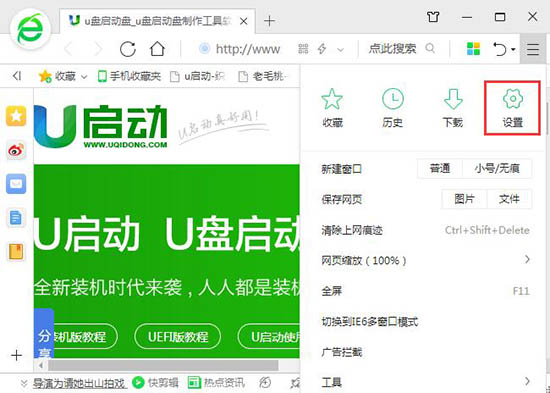Click the lightning speed mode icon
Image resolution: width=550 pixels, height=393 pixels.
pyautogui.click(x=322, y=49)
